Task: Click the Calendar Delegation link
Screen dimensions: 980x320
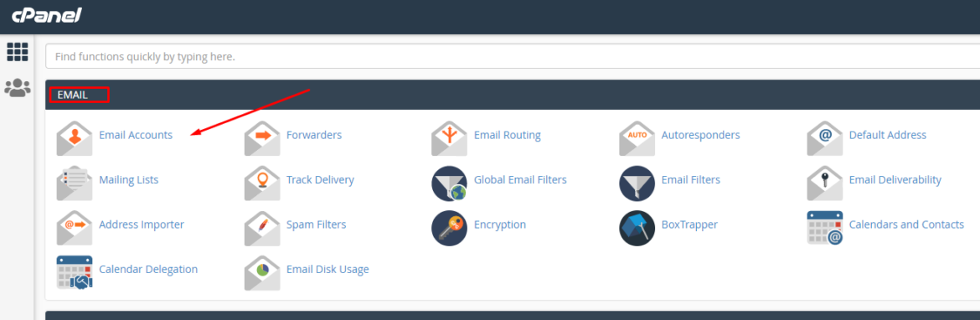Action: coord(148,270)
